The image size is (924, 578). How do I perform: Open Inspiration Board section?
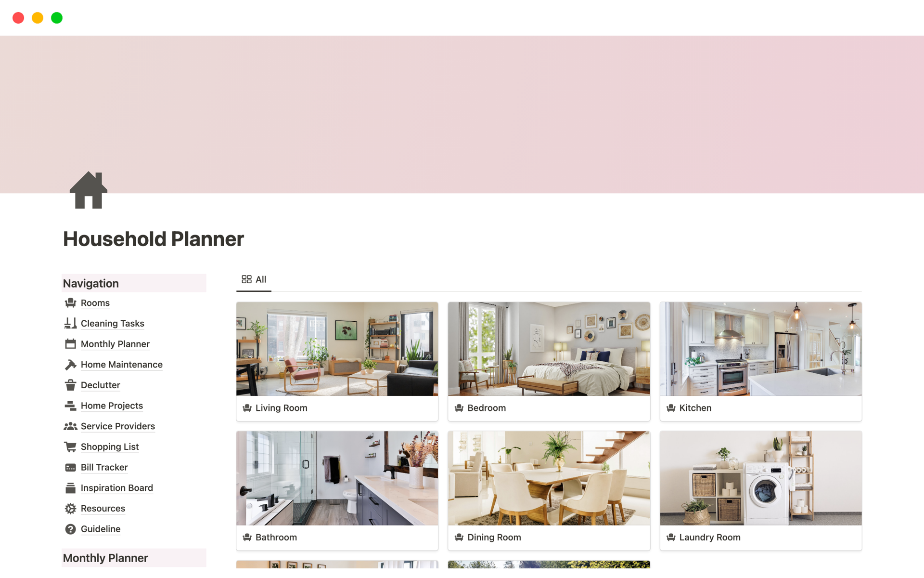(x=116, y=487)
